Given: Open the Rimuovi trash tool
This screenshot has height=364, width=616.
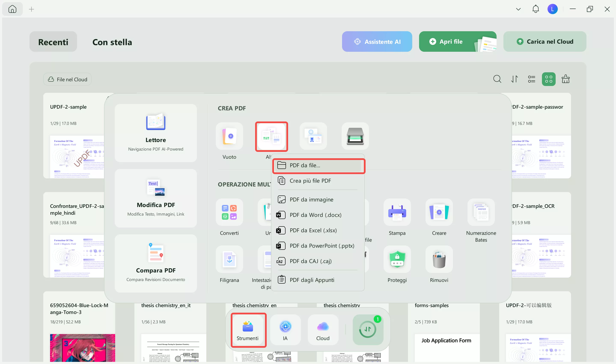Looking at the screenshot, I should pyautogui.click(x=439, y=259).
